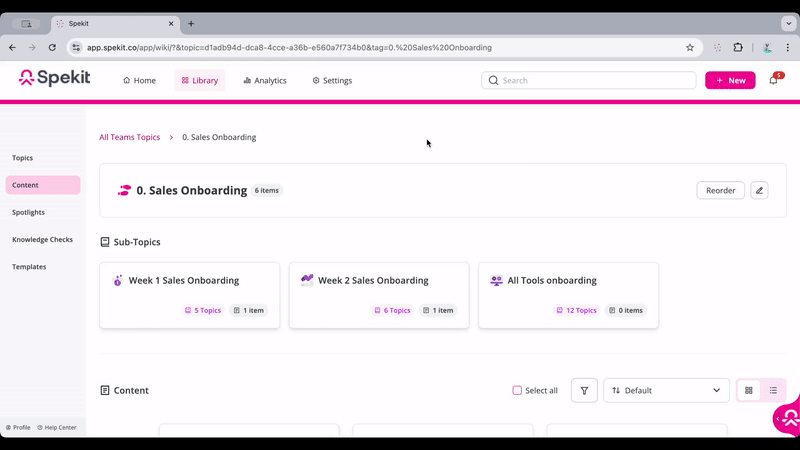Close the Spekit browser tab
800x450 pixels.
(171, 23)
